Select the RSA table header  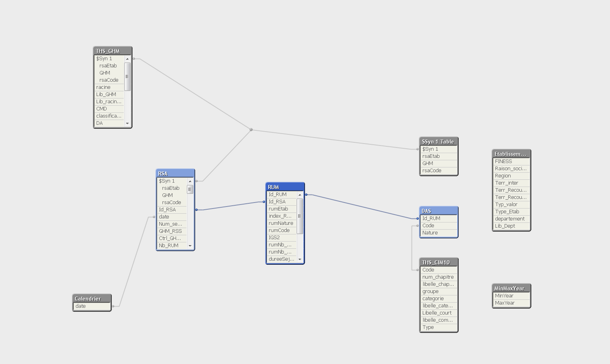click(x=175, y=173)
